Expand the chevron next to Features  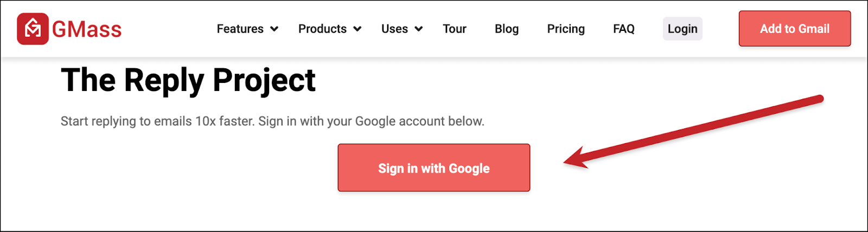(275, 29)
